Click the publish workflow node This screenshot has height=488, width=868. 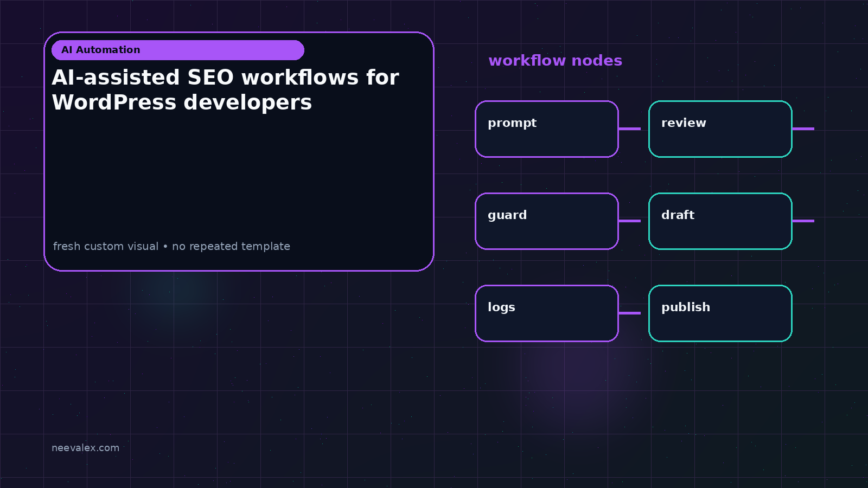click(720, 313)
